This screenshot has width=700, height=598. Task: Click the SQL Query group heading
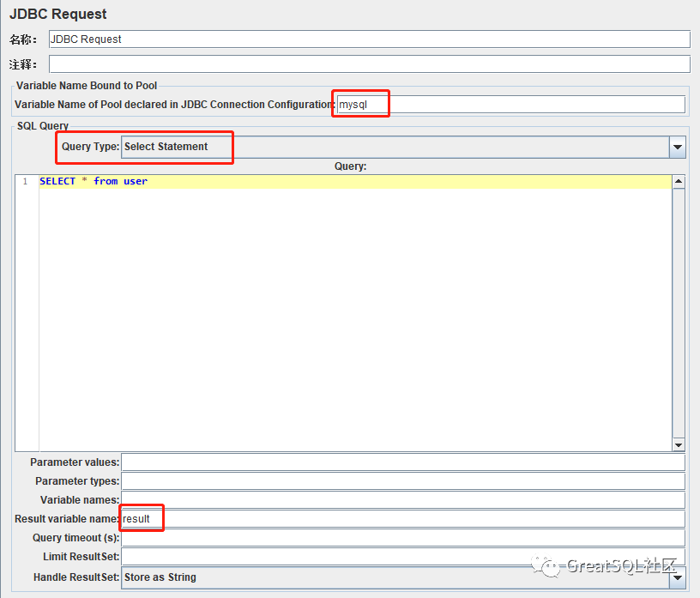[43, 126]
